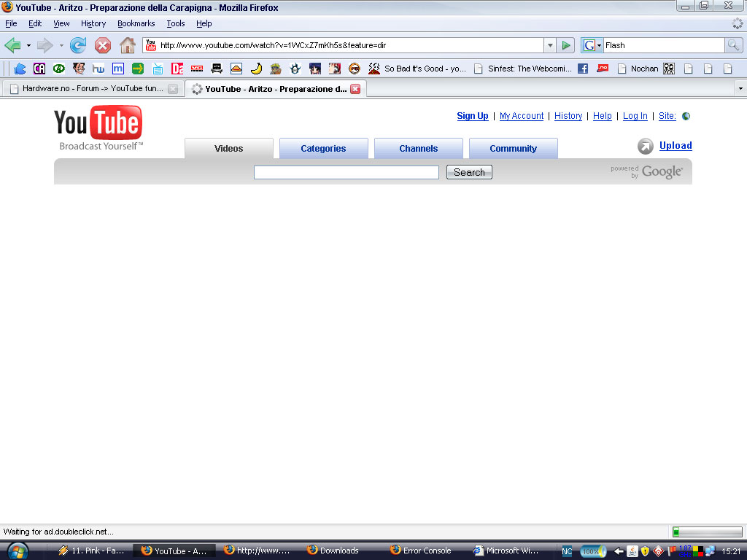Viewport: 747px width, 560px height.
Task: Click the Java tray icon
Action: coord(632,551)
